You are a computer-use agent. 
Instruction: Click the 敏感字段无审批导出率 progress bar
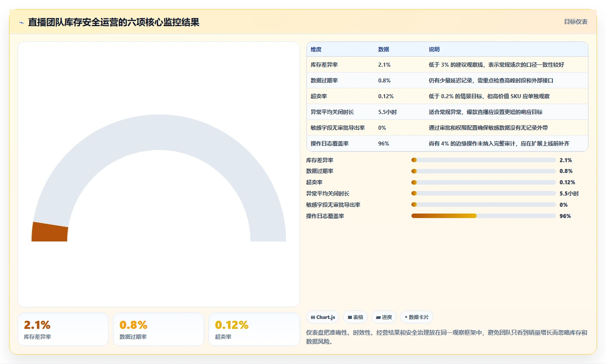point(483,205)
